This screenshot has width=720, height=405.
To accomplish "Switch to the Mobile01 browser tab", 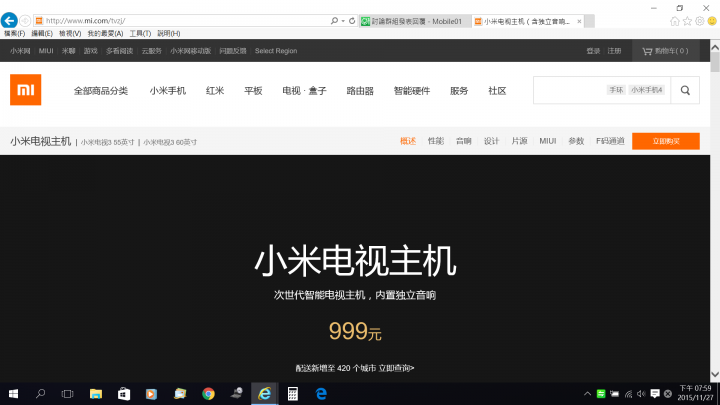I will click(415, 21).
